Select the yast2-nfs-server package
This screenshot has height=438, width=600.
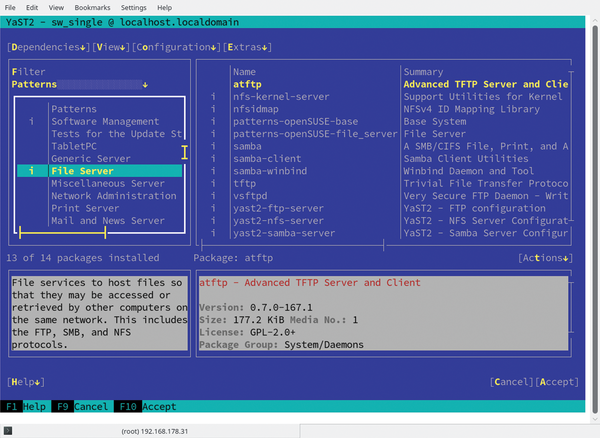pos(385,221)
